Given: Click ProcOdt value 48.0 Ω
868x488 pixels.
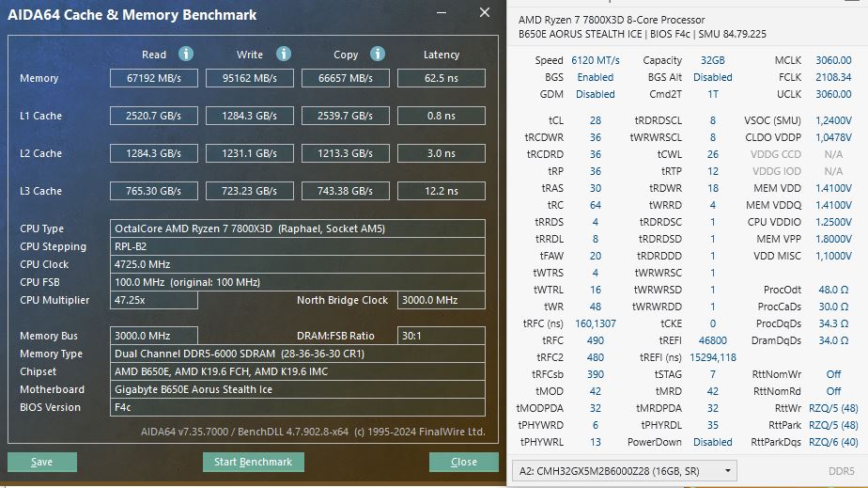Looking at the screenshot, I should click(x=833, y=290).
